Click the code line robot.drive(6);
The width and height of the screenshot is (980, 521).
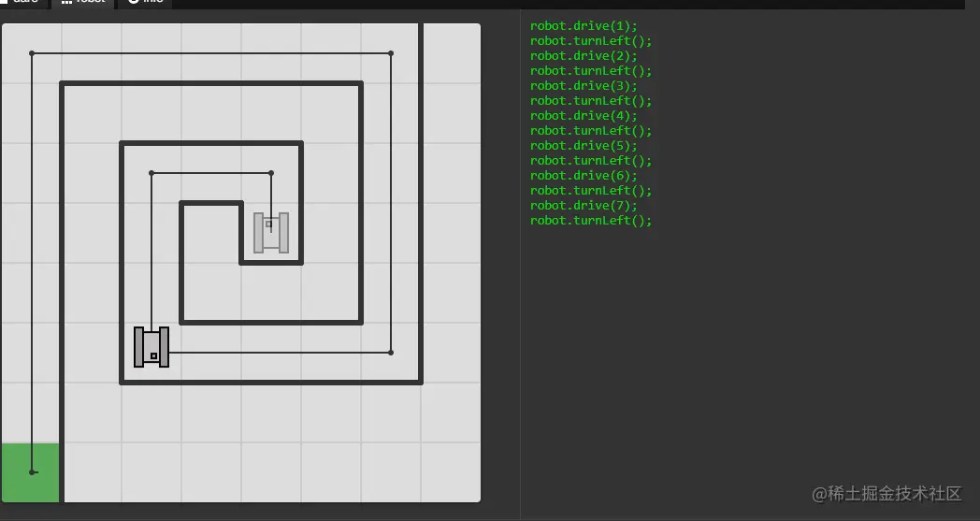coord(584,176)
